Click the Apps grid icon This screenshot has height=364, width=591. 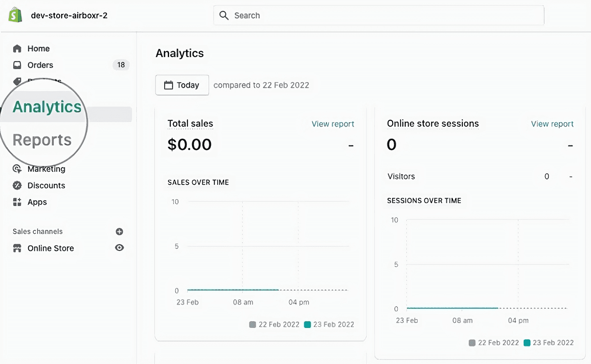[17, 202]
